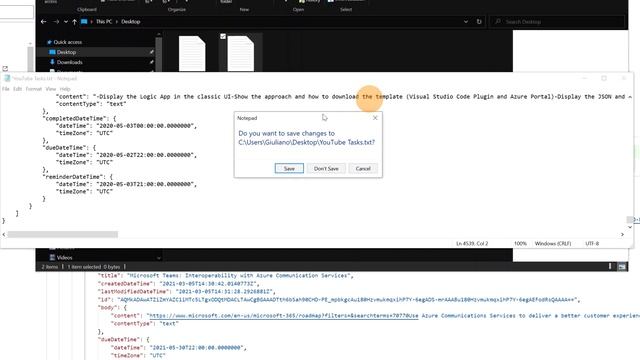Click the "reminderDateTime" line in Notepad
Image resolution: width=640 pixels, height=360 pixels.
tap(77, 177)
